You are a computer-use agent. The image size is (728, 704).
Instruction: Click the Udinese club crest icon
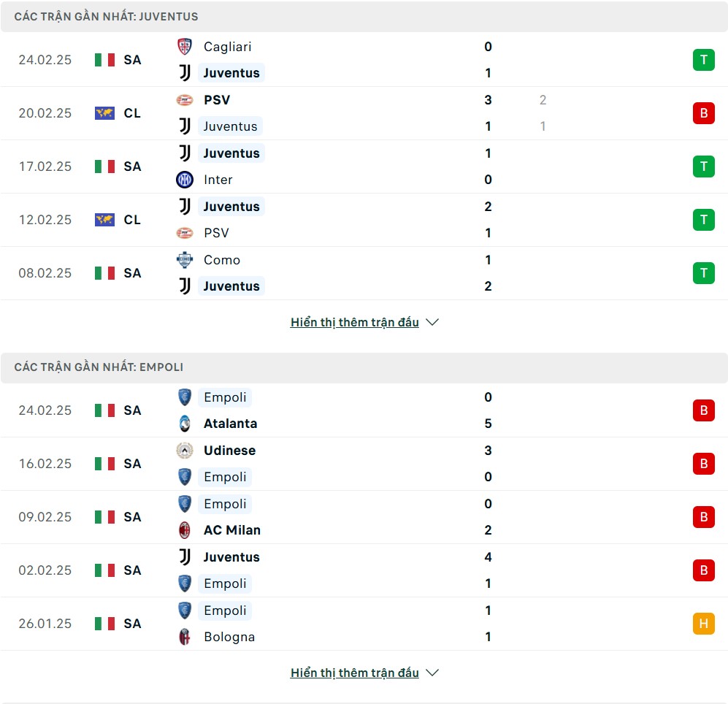click(x=185, y=451)
